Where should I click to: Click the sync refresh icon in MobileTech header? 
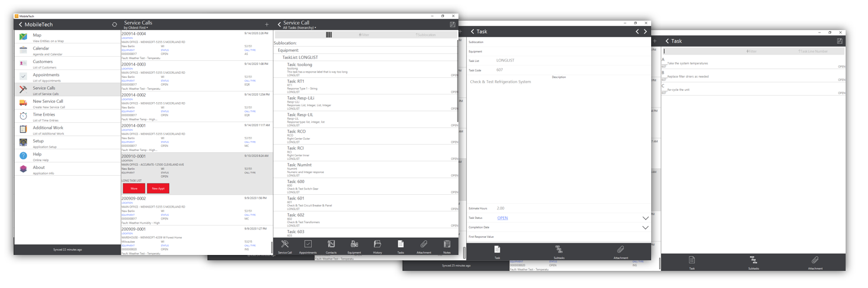pyautogui.click(x=114, y=25)
